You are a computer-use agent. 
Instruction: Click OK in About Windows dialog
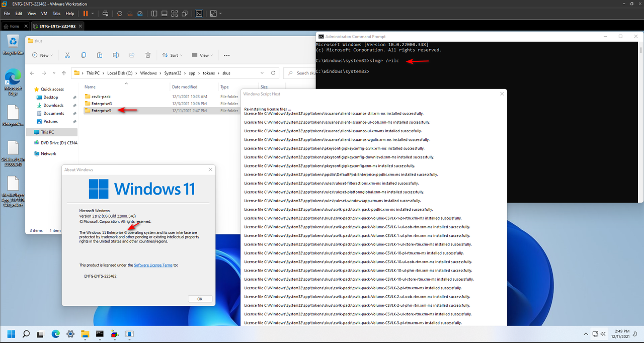click(200, 299)
